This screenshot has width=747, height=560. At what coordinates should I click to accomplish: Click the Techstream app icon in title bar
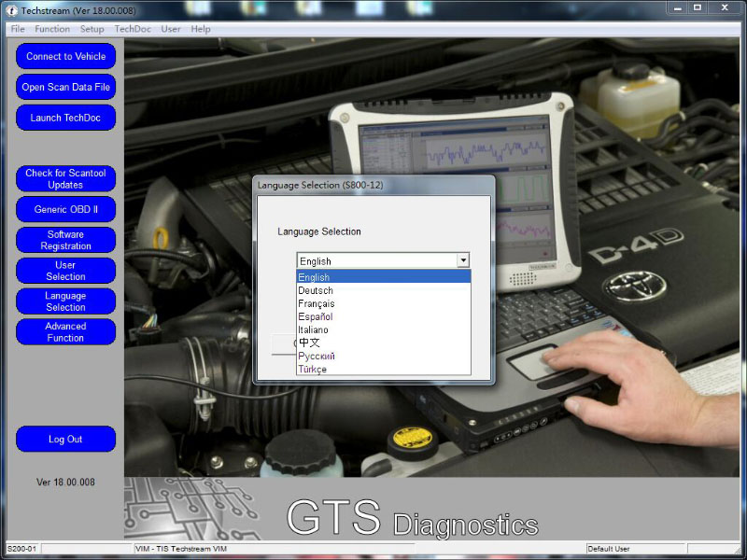9,8
